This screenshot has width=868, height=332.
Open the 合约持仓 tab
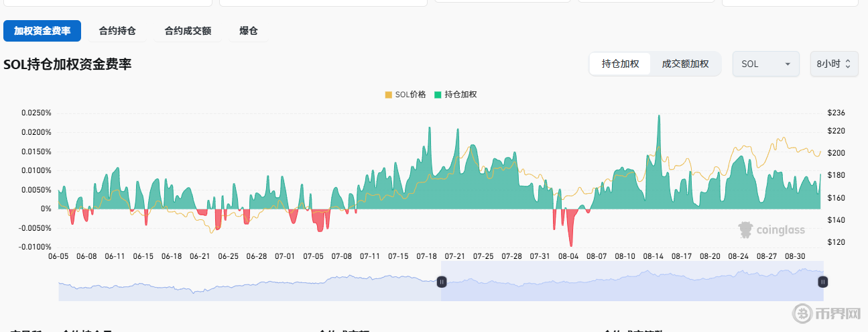(x=117, y=31)
